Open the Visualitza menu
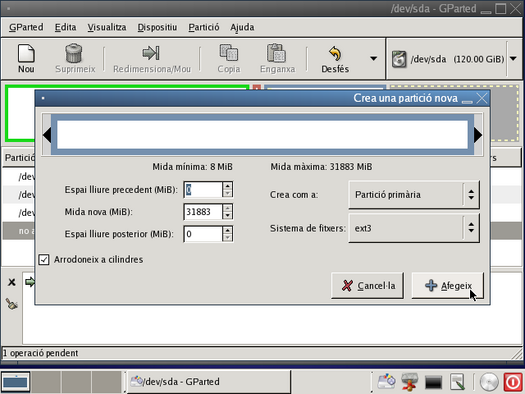 [107, 27]
